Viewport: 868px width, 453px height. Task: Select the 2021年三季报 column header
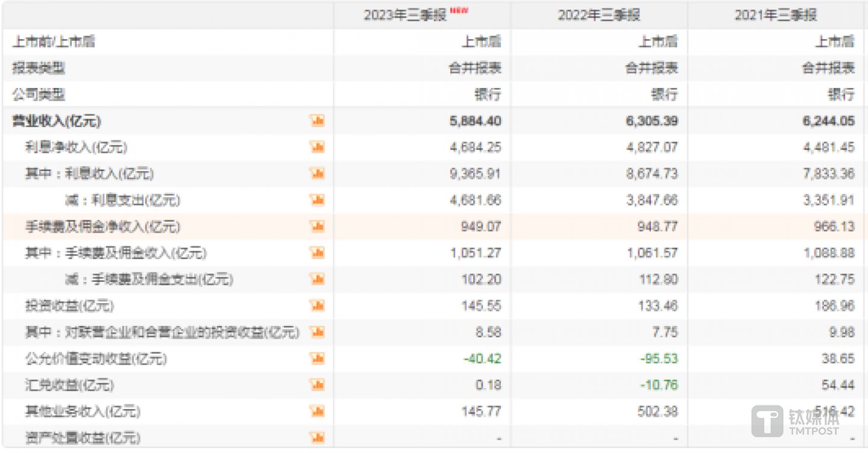[x=776, y=15]
